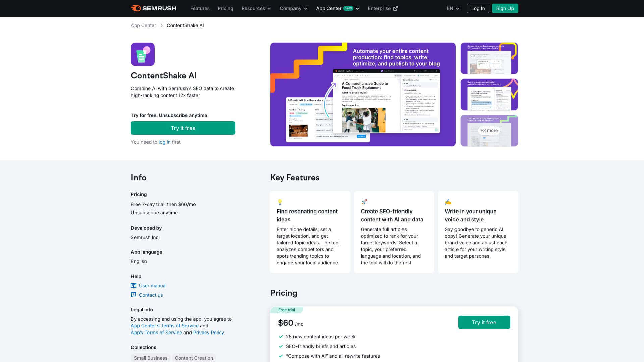Open the Enterprise menu link

pos(383,8)
